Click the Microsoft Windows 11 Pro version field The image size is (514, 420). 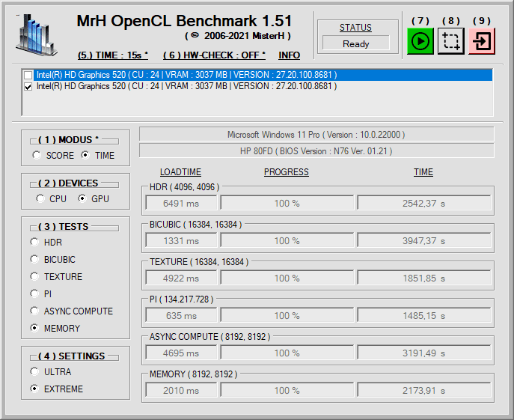pos(316,135)
